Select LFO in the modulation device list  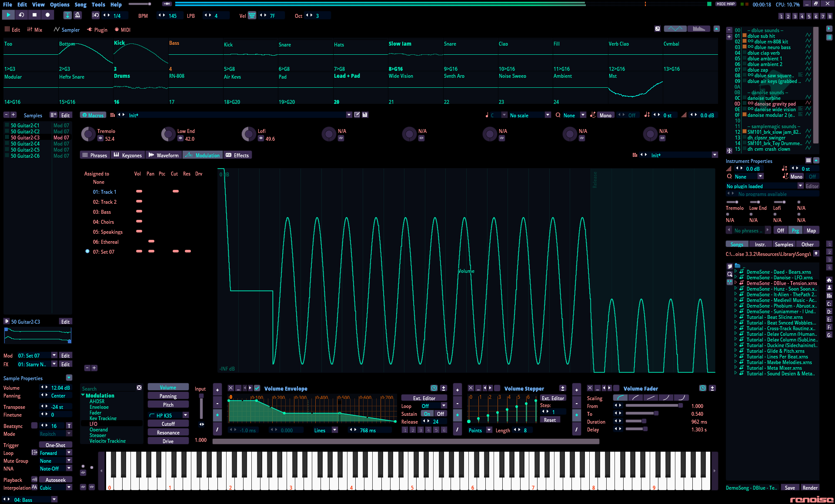[94, 424]
